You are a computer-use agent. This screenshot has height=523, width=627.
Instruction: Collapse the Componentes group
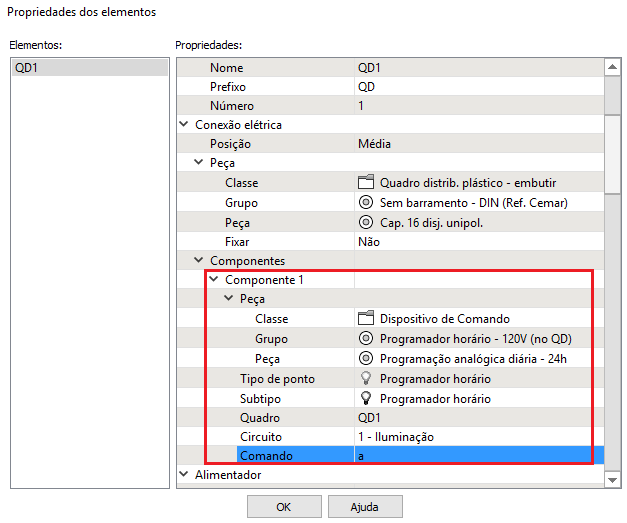tap(198, 261)
